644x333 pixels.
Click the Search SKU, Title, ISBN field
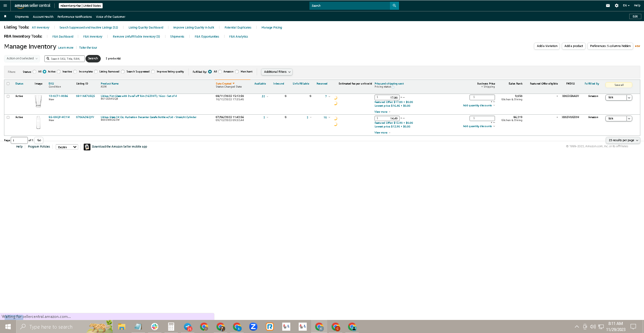point(64,59)
